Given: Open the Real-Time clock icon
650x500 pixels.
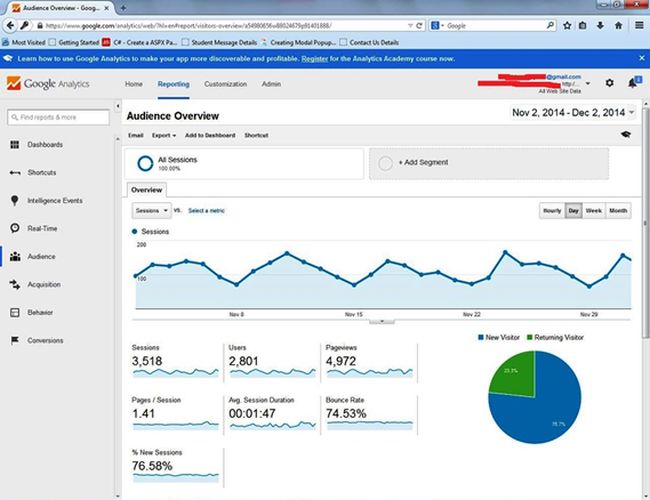Looking at the screenshot, I should click(15, 228).
